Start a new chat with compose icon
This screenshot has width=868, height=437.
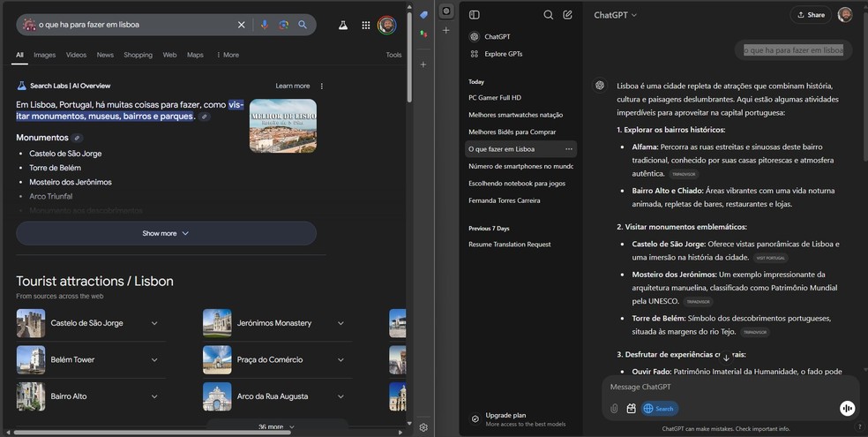pyautogui.click(x=567, y=15)
